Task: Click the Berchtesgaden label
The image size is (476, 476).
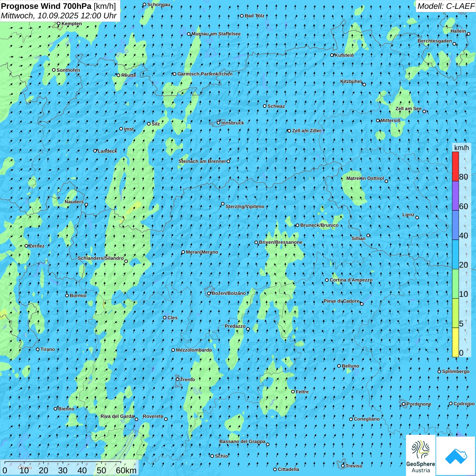Action: [435, 41]
